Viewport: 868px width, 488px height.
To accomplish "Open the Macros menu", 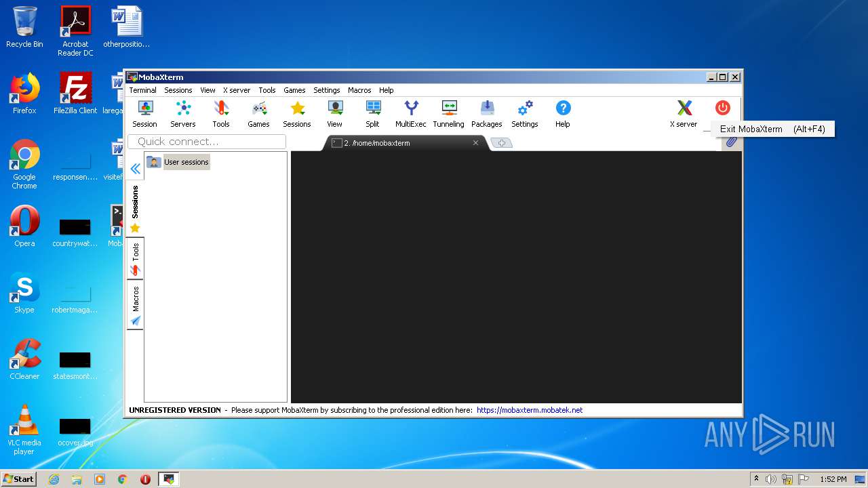I will coord(359,90).
